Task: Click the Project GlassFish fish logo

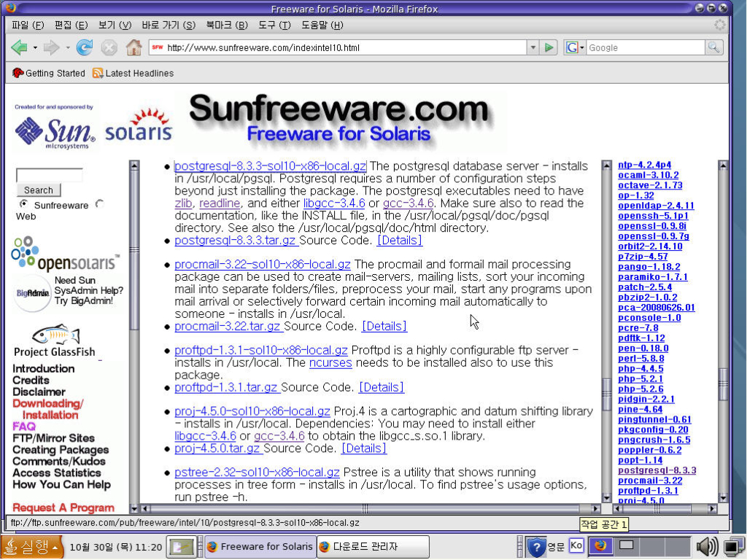Action: coord(55,334)
